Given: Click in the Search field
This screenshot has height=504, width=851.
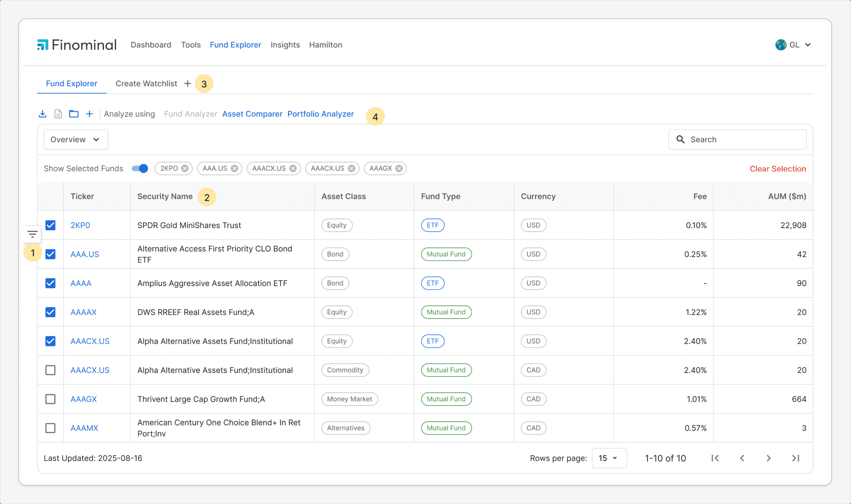Looking at the screenshot, I should [x=738, y=140].
